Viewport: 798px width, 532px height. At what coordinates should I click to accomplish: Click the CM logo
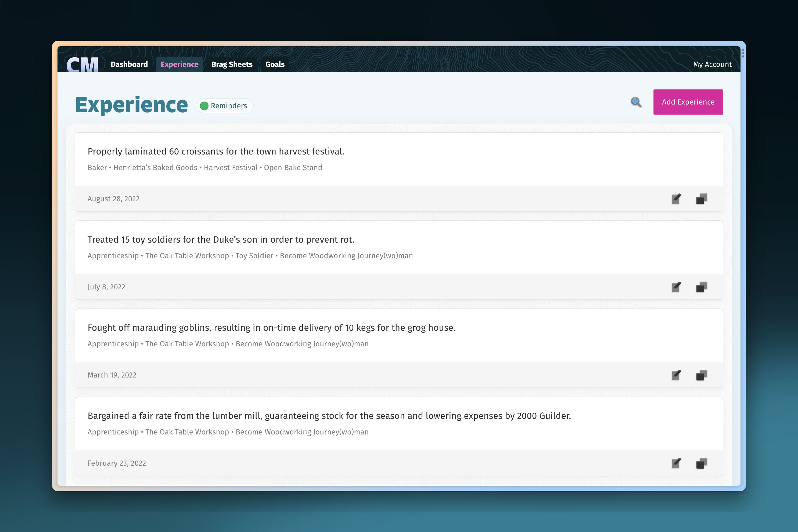(x=82, y=64)
